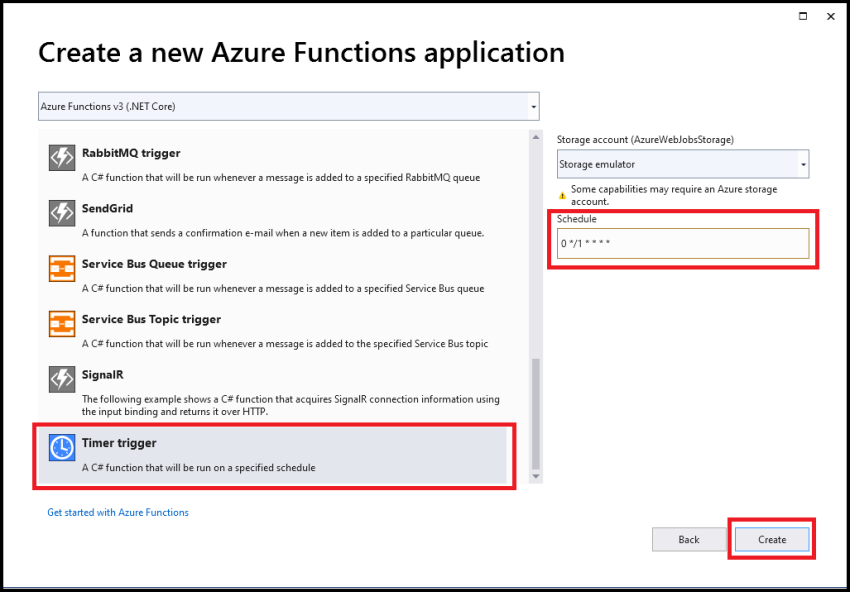Image resolution: width=850 pixels, height=592 pixels.
Task: Select the SendGrid template title
Action: point(107,208)
